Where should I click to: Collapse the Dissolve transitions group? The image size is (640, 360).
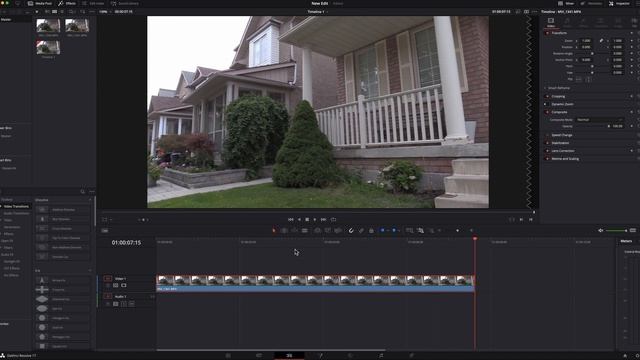pyautogui.click(x=90, y=200)
